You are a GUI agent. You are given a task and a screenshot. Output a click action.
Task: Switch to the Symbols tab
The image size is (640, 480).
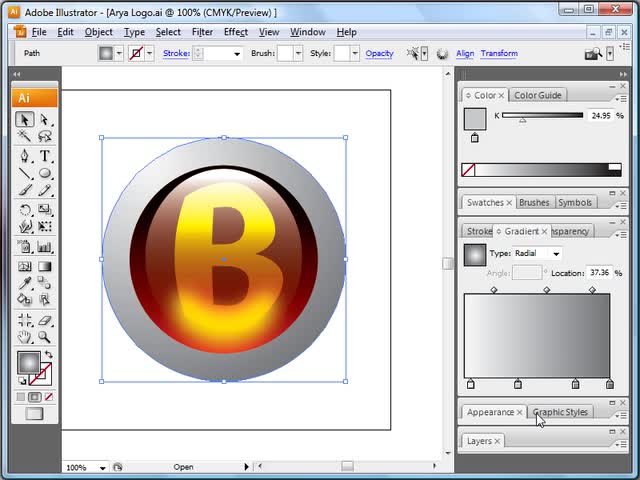575,202
